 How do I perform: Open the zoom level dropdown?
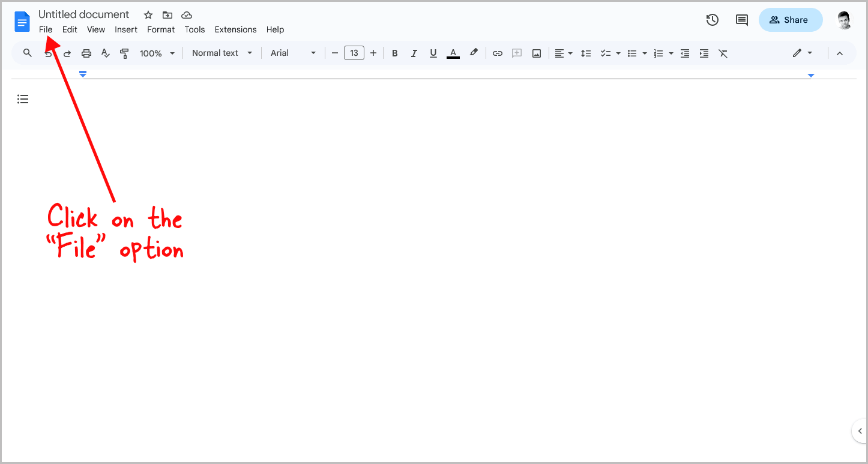pos(156,53)
